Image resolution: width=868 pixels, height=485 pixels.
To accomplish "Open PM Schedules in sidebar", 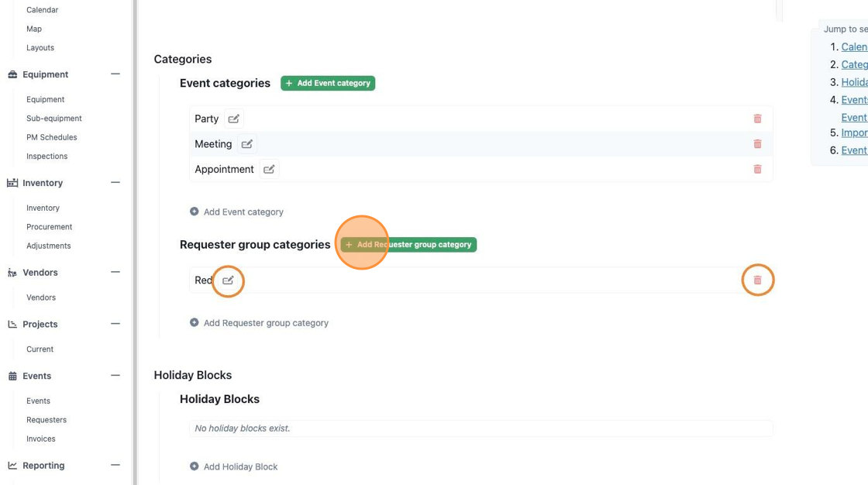I will pos(51,137).
